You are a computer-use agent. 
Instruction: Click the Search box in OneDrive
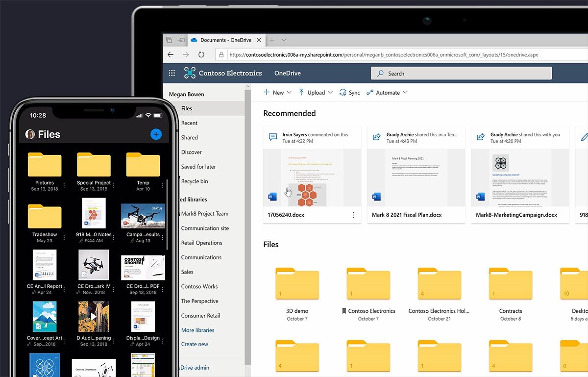[461, 74]
